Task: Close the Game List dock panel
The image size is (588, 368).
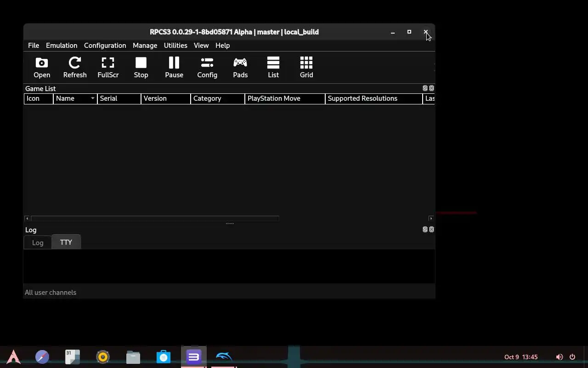Action: coord(431,88)
